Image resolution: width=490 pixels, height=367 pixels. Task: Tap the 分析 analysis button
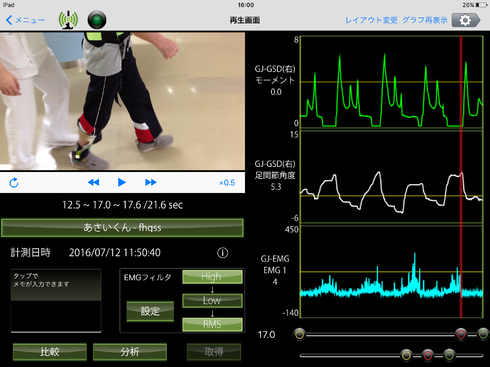(130, 352)
